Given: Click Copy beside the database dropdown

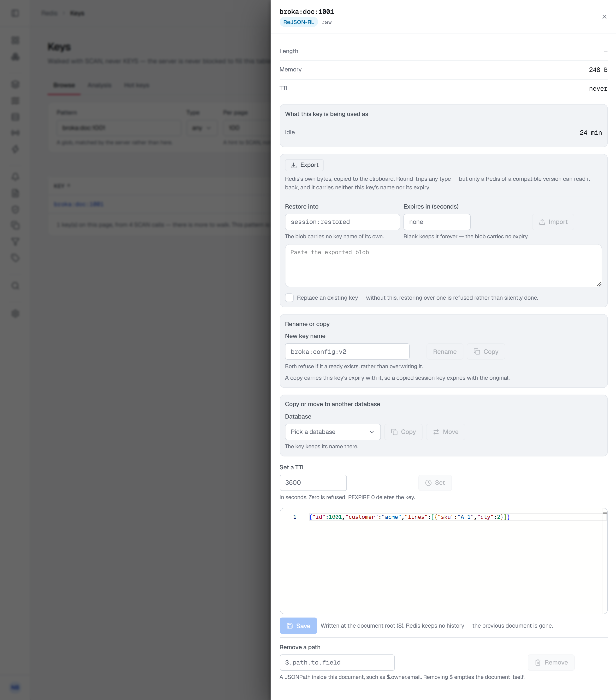Looking at the screenshot, I should point(403,432).
